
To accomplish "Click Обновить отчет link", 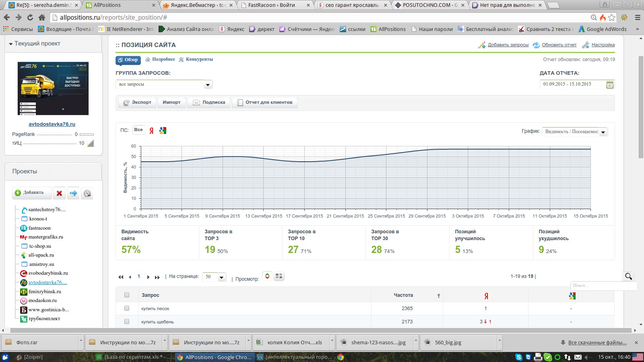I will (559, 45).
